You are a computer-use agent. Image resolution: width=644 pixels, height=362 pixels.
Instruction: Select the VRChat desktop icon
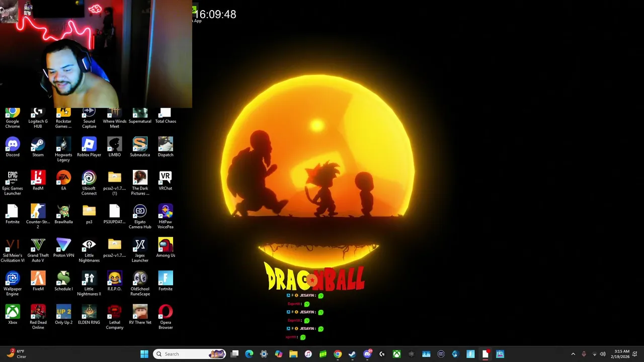click(166, 181)
